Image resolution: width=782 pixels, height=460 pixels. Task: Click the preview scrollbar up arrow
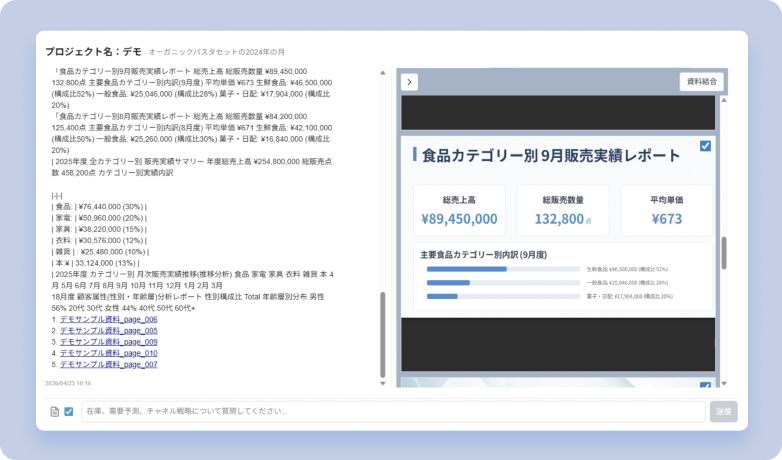click(724, 100)
